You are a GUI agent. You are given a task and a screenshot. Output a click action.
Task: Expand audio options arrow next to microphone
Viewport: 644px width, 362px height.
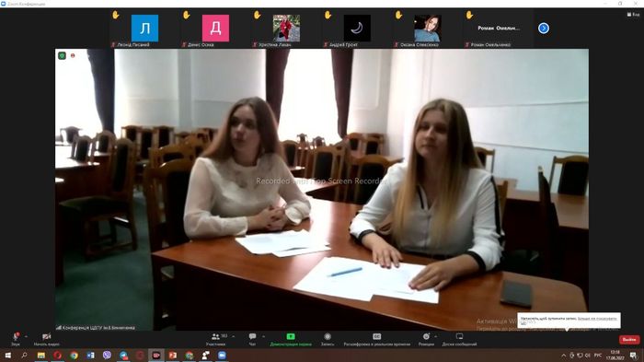pyautogui.click(x=27, y=336)
